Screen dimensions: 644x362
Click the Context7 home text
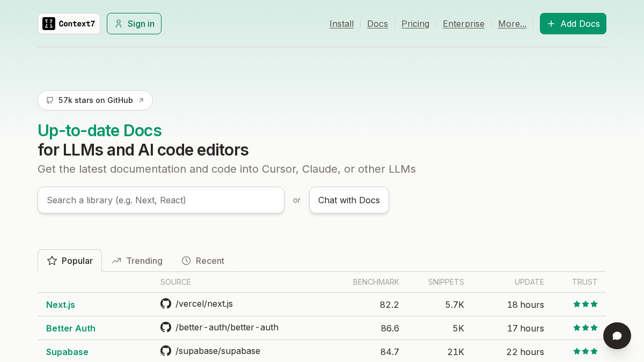[77, 24]
